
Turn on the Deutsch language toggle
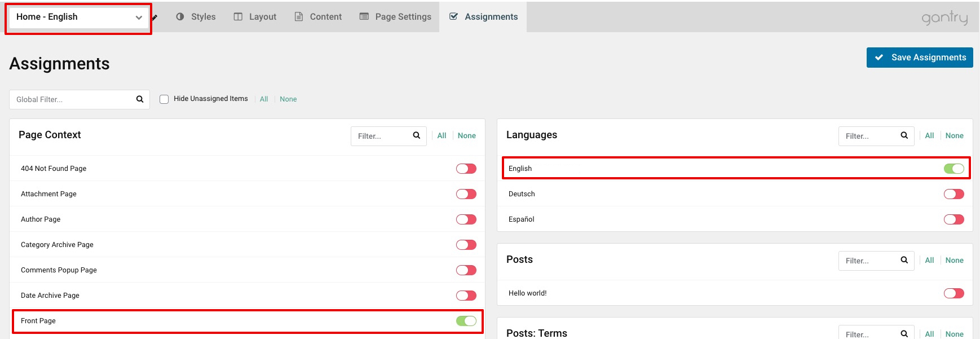(953, 194)
